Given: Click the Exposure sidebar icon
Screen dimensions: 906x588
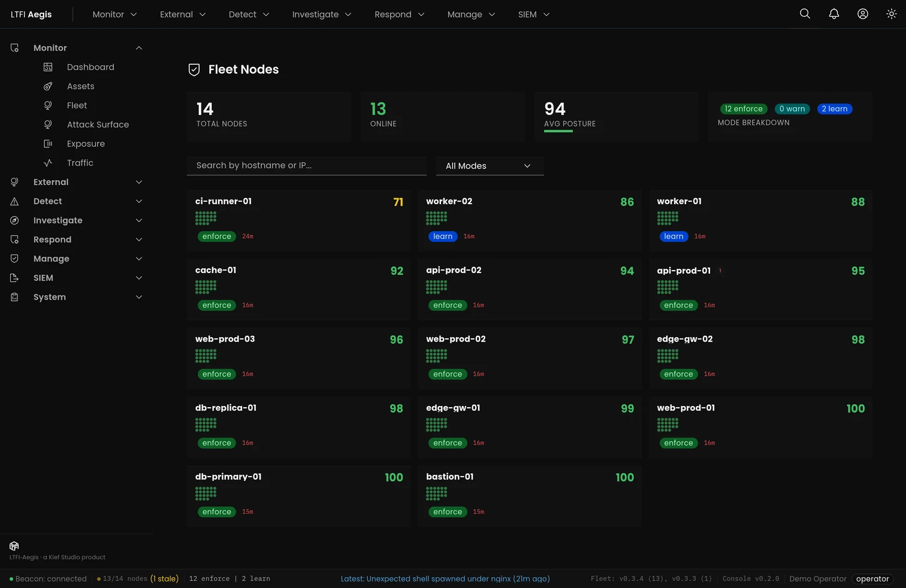Looking at the screenshot, I should coord(48,144).
